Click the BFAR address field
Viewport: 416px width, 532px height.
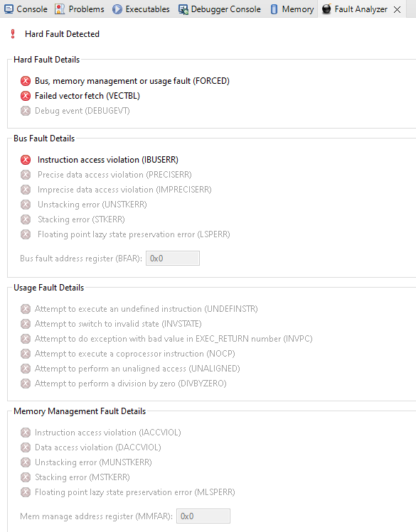(173, 259)
